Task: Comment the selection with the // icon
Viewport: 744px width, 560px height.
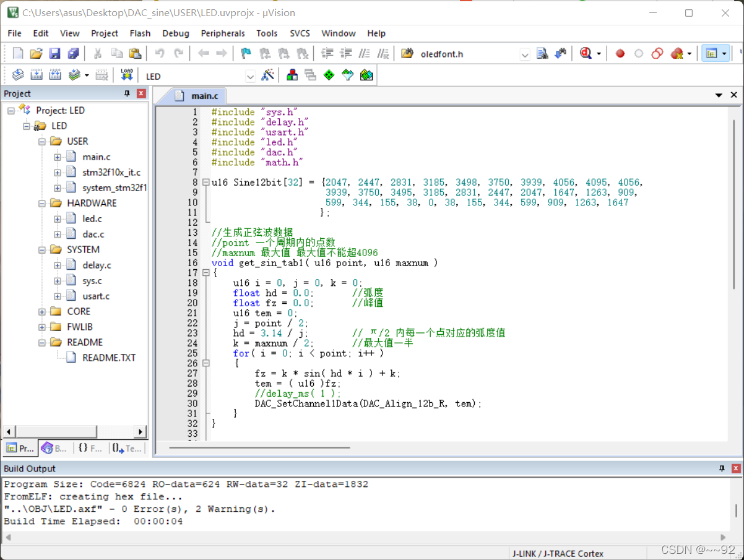Action: (365, 54)
